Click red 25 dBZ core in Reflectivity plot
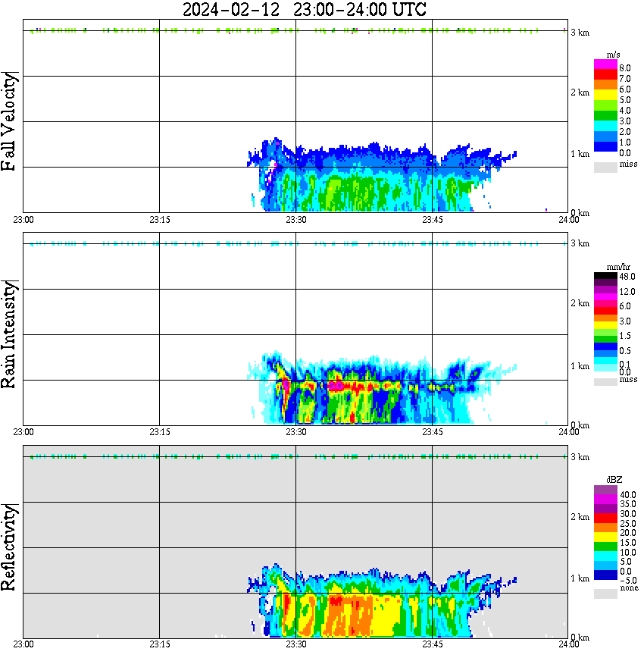Viewport: 644px width, 658px height. point(336,601)
